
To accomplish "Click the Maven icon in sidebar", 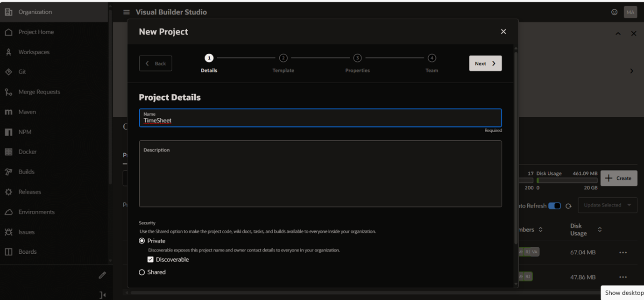I will pos(8,112).
